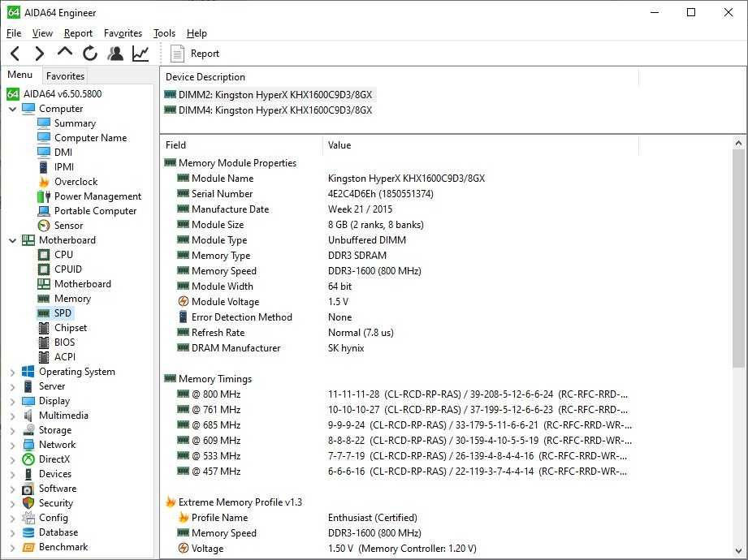Select the Chipset icon
Image resolution: width=748 pixels, height=560 pixels.
tap(44, 328)
